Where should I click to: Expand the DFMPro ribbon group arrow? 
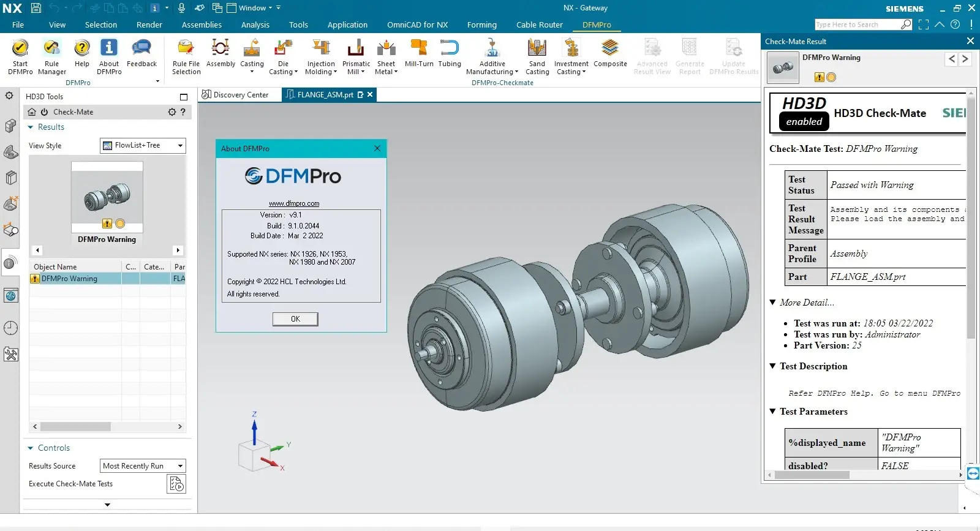click(x=157, y=81)
